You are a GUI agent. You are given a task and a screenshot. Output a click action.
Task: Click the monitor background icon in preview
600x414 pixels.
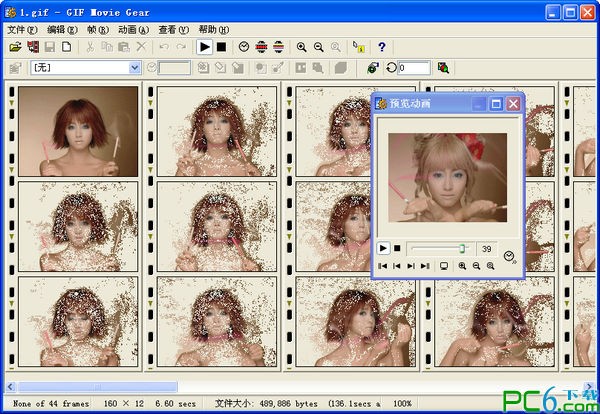tap(444, 266)
